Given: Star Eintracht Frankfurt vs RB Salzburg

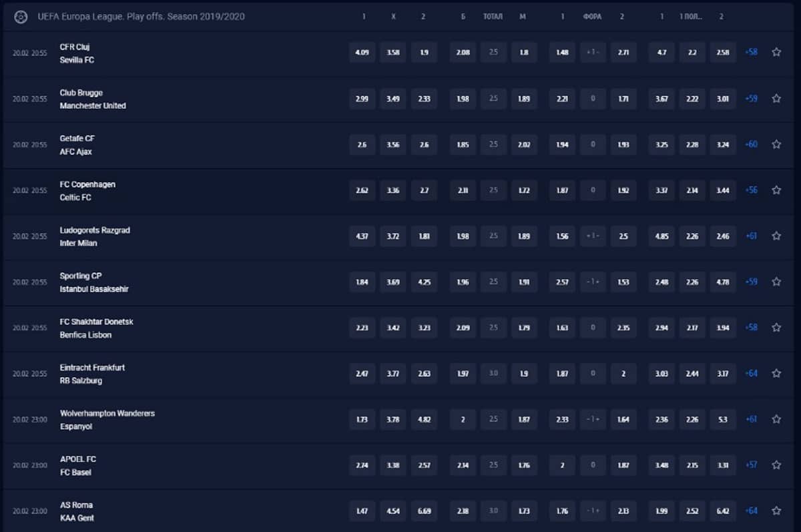Looking at the screenshot, I should pos(776,373).
